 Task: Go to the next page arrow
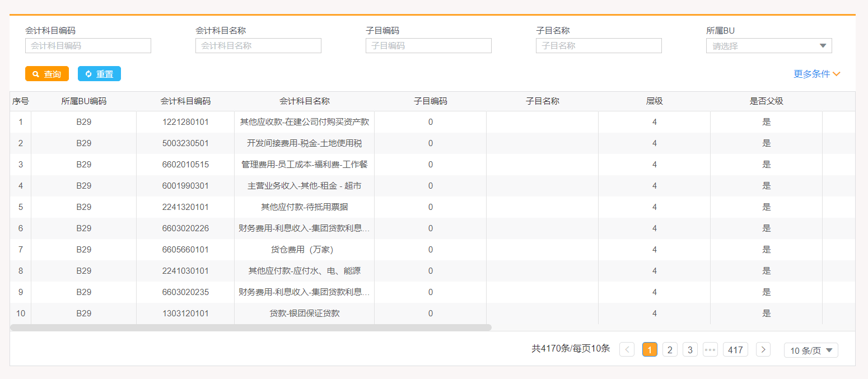pyautogui.click(x=763, y=350)
